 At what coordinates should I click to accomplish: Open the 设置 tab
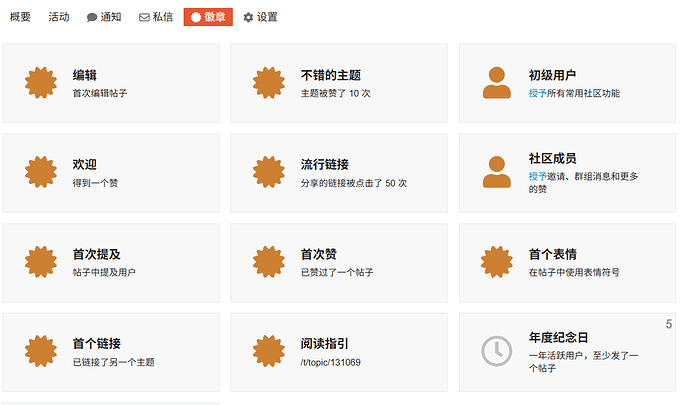(260, 17)
